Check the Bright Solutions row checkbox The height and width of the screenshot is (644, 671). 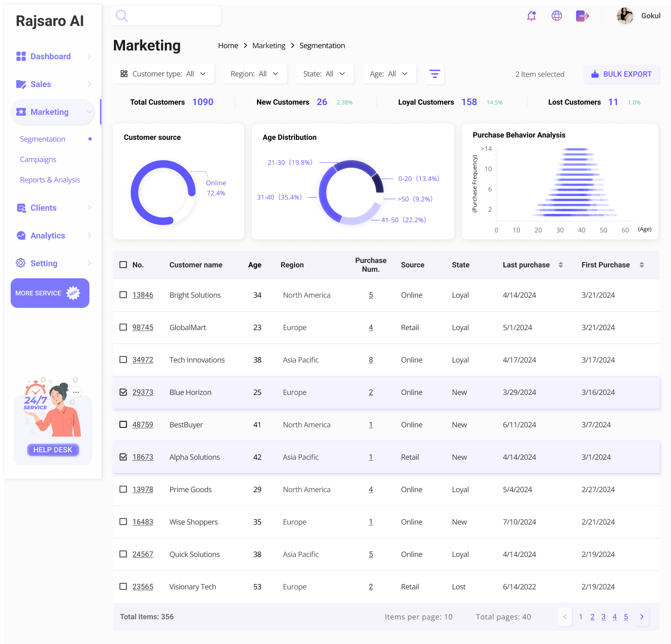click(123, 295)
